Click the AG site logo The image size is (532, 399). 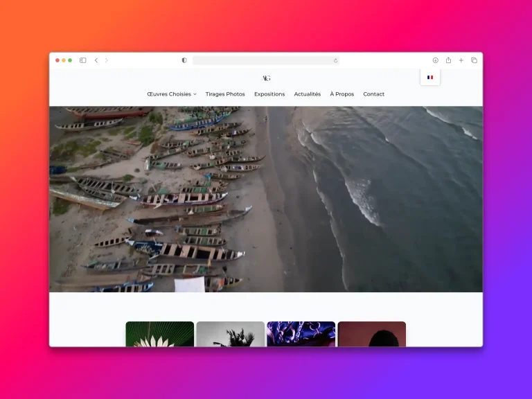click(x=266, y=78)
